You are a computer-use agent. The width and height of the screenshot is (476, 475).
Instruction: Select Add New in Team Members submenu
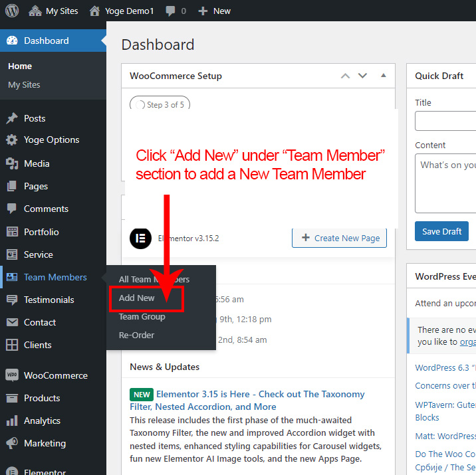(137, 298)
